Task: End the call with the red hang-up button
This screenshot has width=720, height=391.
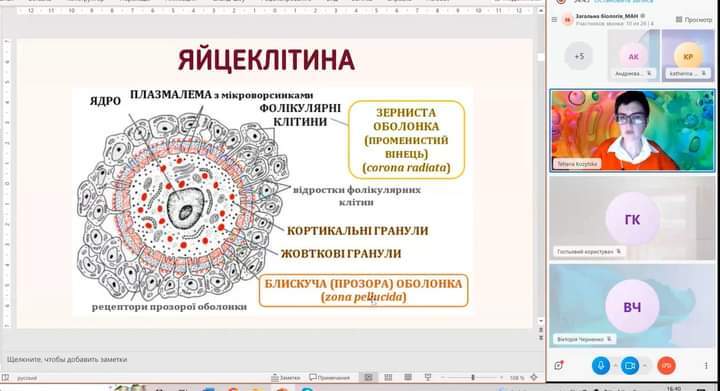Action: (x=666, y=365)
